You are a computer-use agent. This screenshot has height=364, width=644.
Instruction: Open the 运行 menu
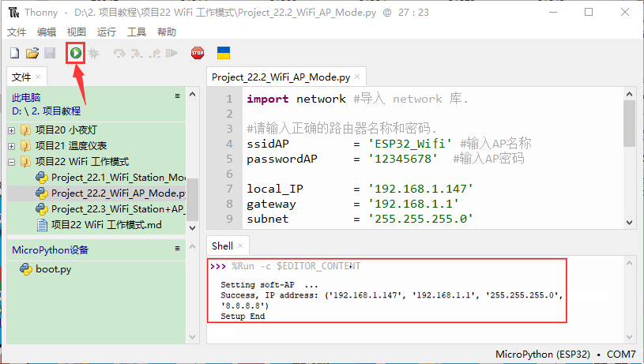(x=107, y=32)
